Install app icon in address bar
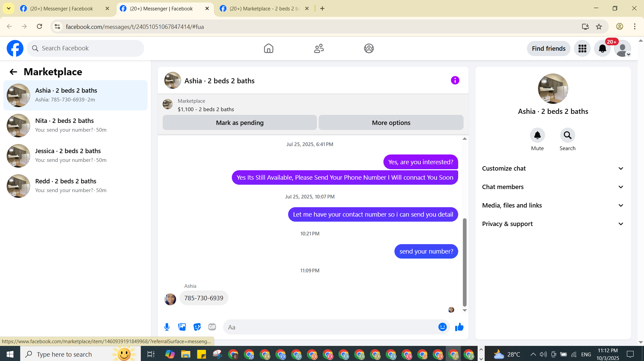This screenshot has height=361, width=644. 585,27
